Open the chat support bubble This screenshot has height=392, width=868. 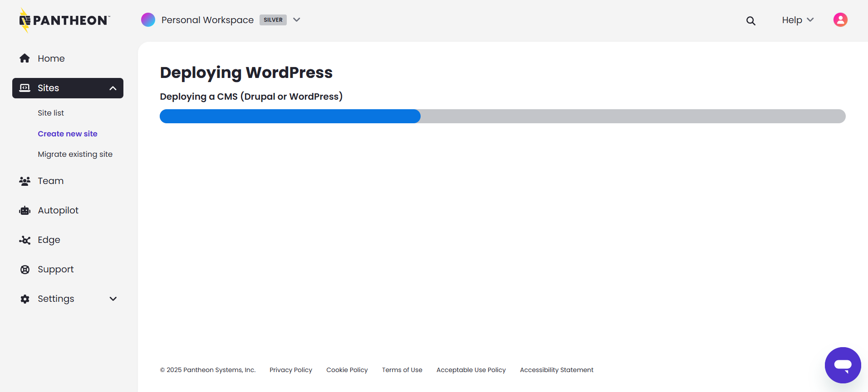tap(843, 365)
